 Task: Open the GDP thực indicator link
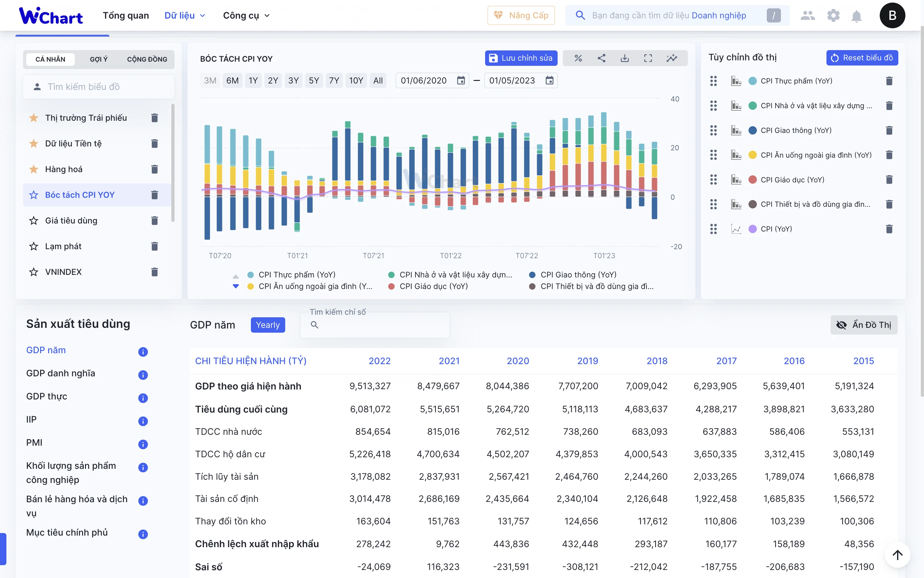pos(47,397)
